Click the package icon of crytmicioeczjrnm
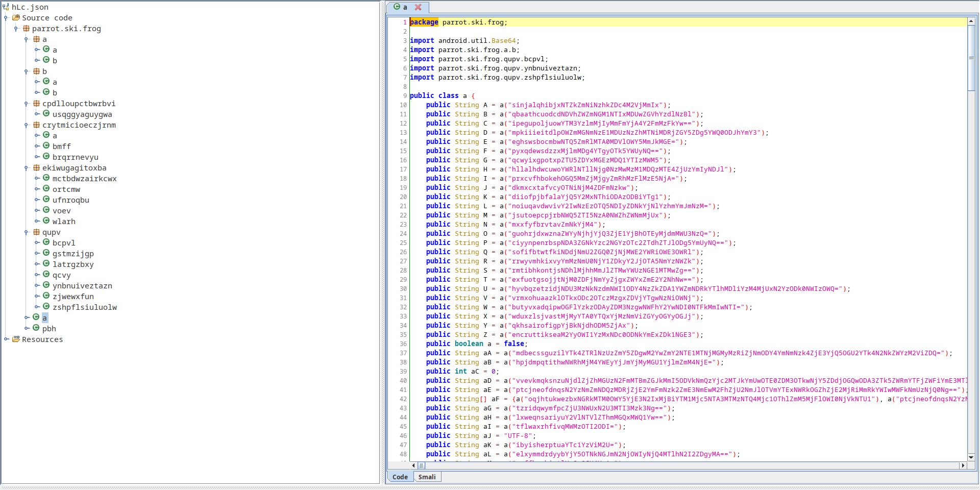Viewport: 980px width, 490px height. pos(36,125)
